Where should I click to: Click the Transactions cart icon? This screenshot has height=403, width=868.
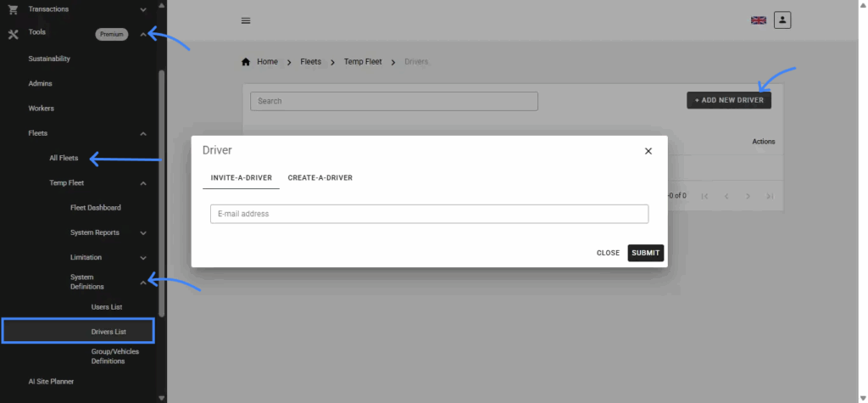[13, 8]
